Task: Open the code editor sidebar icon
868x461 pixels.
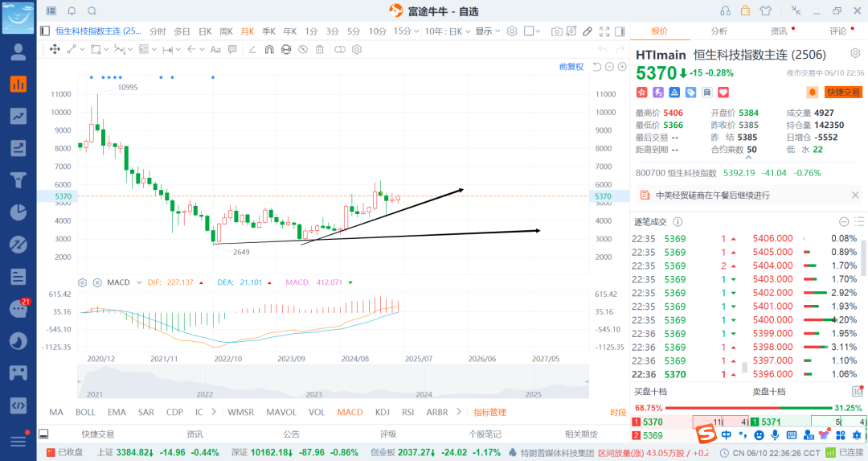Action: [x=18, y=405]
